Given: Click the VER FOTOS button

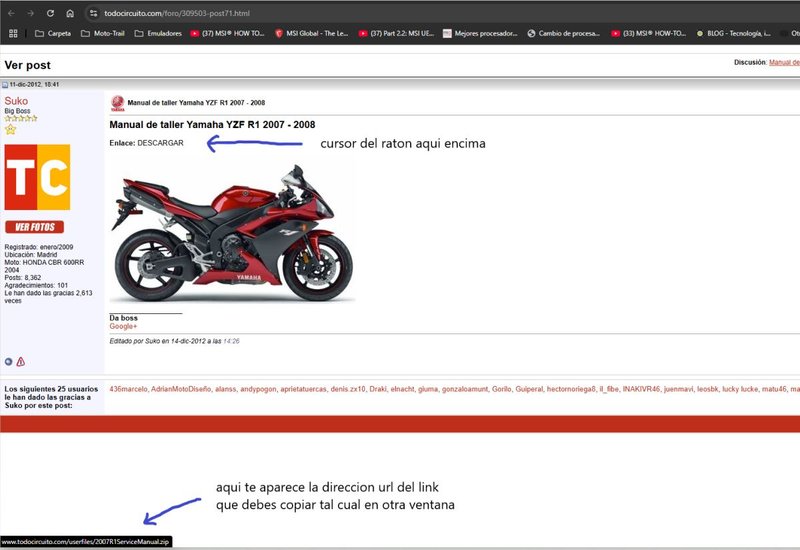Looking at the screenshot, I should tap(35, 227).
